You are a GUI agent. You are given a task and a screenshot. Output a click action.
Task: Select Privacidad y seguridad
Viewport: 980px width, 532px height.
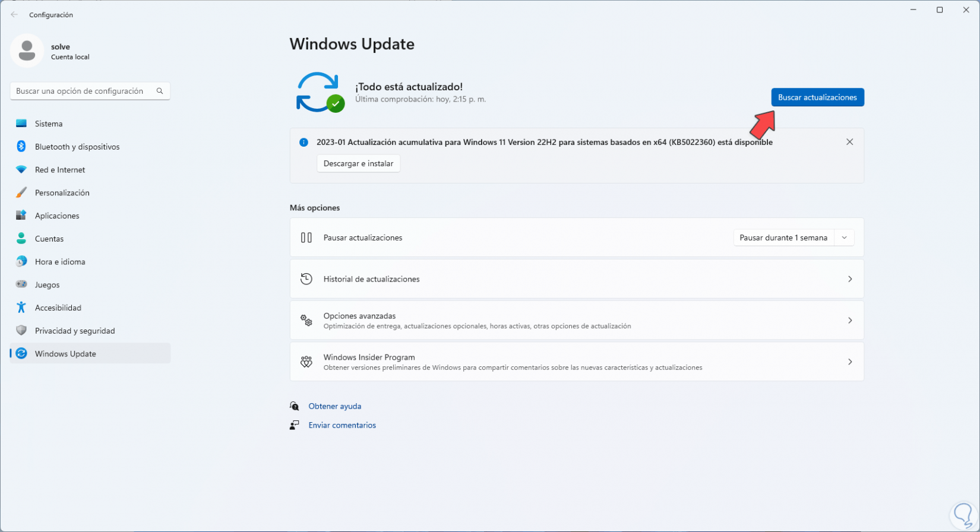pos(90,331)
